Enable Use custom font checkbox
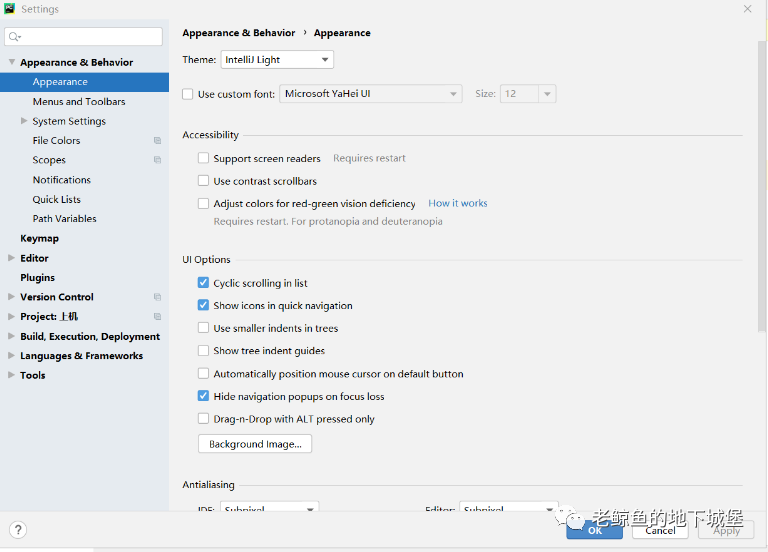This screenshot has height=552, width=768. pos(188,94)
